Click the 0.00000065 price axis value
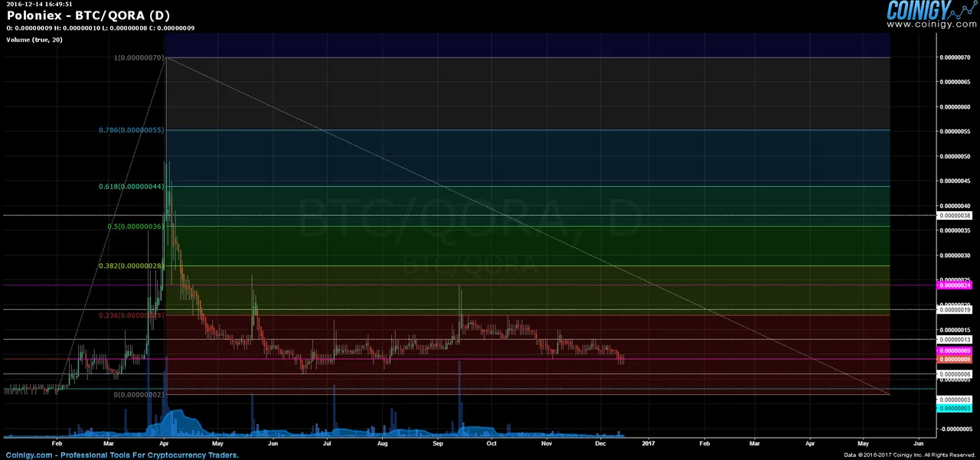The width and height of the screenshot is (980, 460). tap(956, 82)
